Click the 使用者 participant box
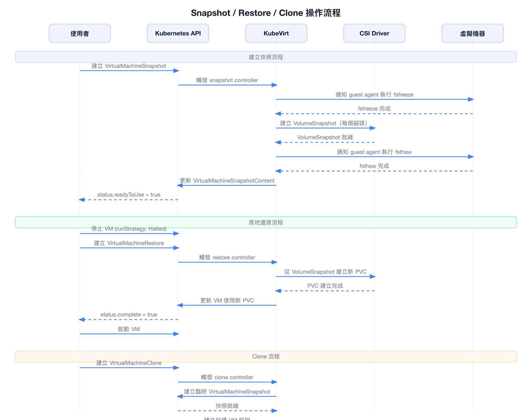Image resolution: width=532 pixels, height=420 pixels. pyautogui.click(x=80, y=33)
